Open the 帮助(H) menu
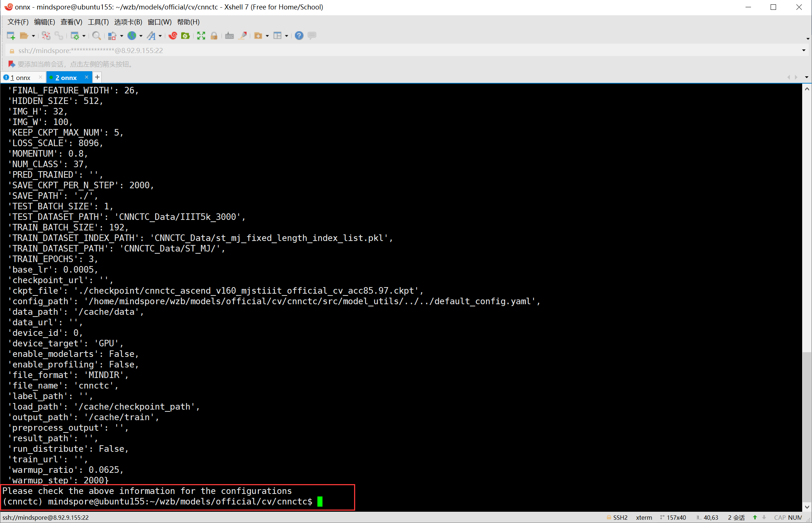The image size is (812, 523). [188, 22]
